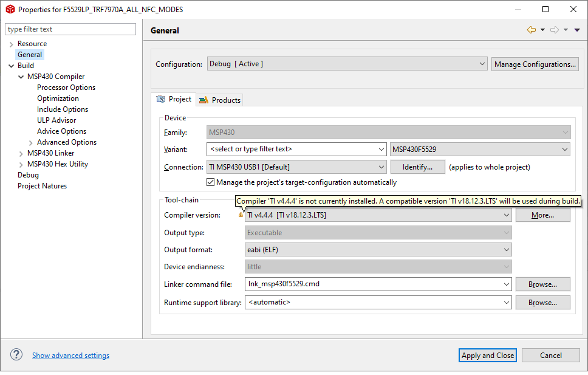This screenshot has width=588, height=375.
Task: Click the back navigation arrow icon
Action: pyautogui.click(x=531, y=30)
